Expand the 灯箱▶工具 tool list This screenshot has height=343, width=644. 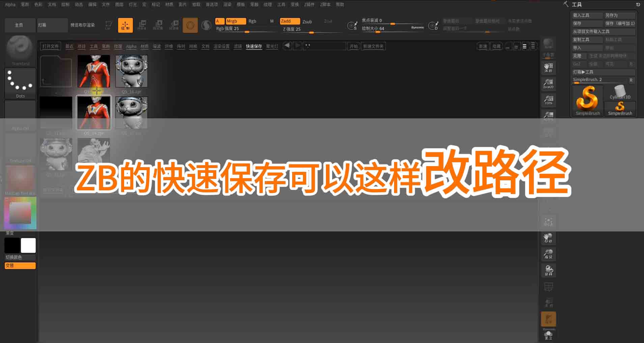coord(603,72)
